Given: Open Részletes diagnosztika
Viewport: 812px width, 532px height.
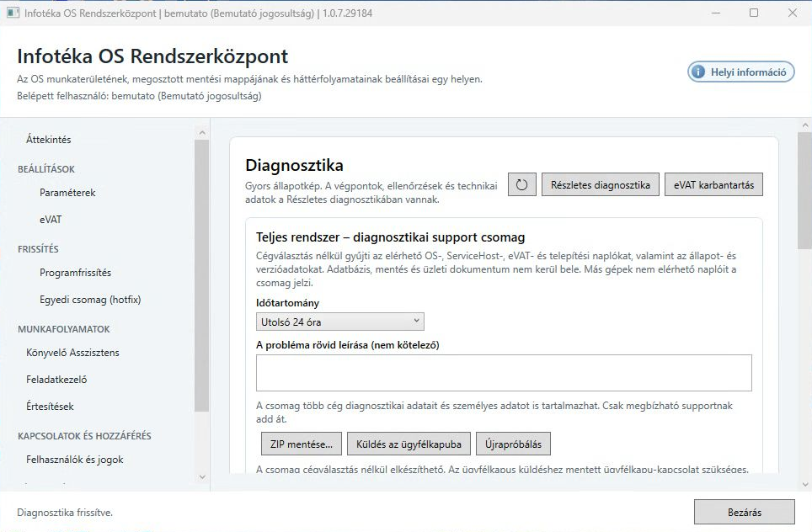Looking at the screenshot, I should [x=601, y=184].
